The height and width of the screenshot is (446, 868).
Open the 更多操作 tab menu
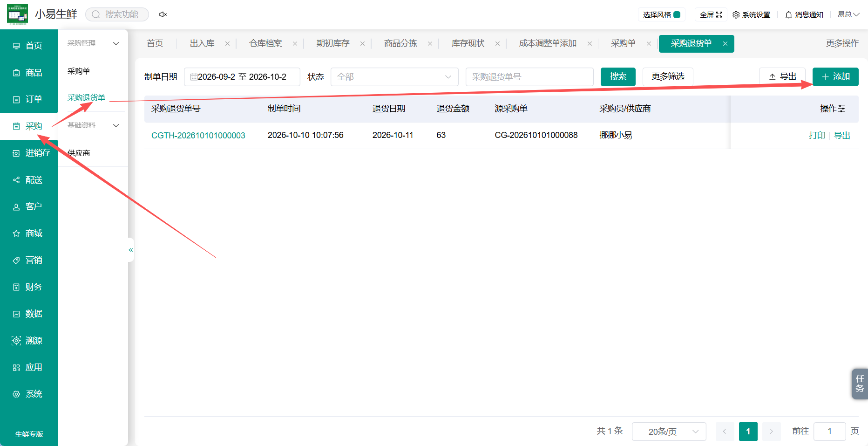[x=842, y=43]
